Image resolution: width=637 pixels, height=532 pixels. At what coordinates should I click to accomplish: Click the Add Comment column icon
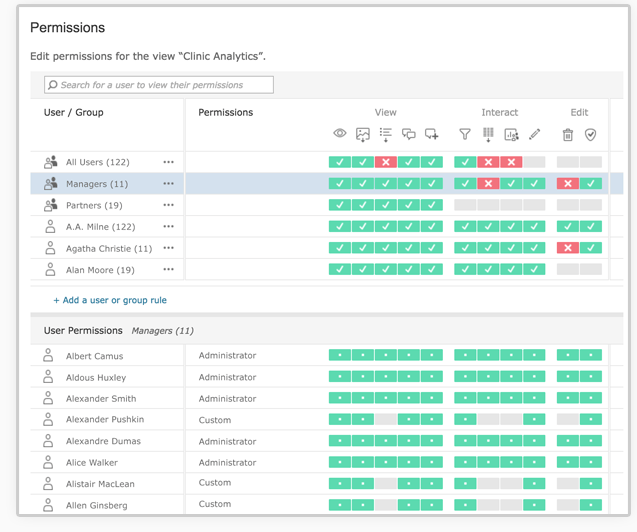pos(431,134)
